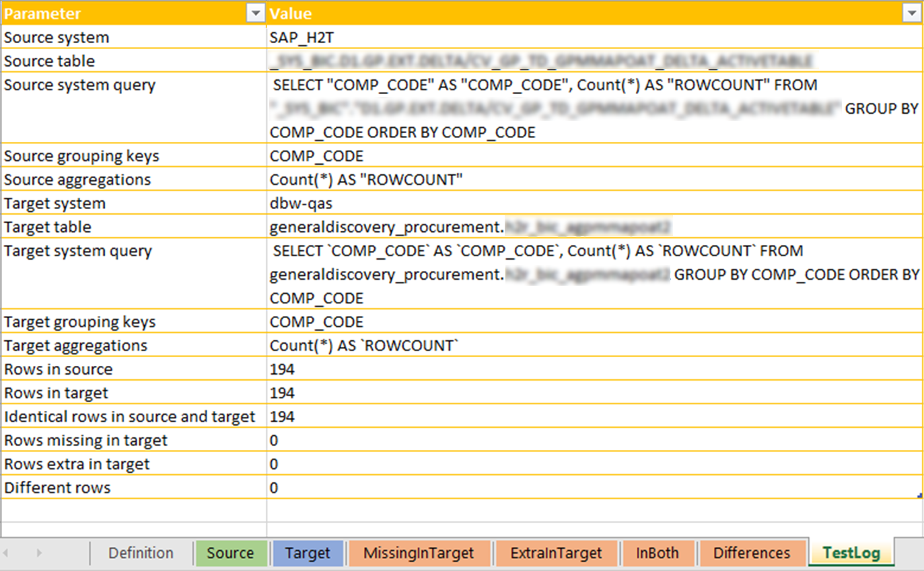This screenshot has height=571, width=924.
Task: Switch to the Target sheet tab
Action: (308, 553)
